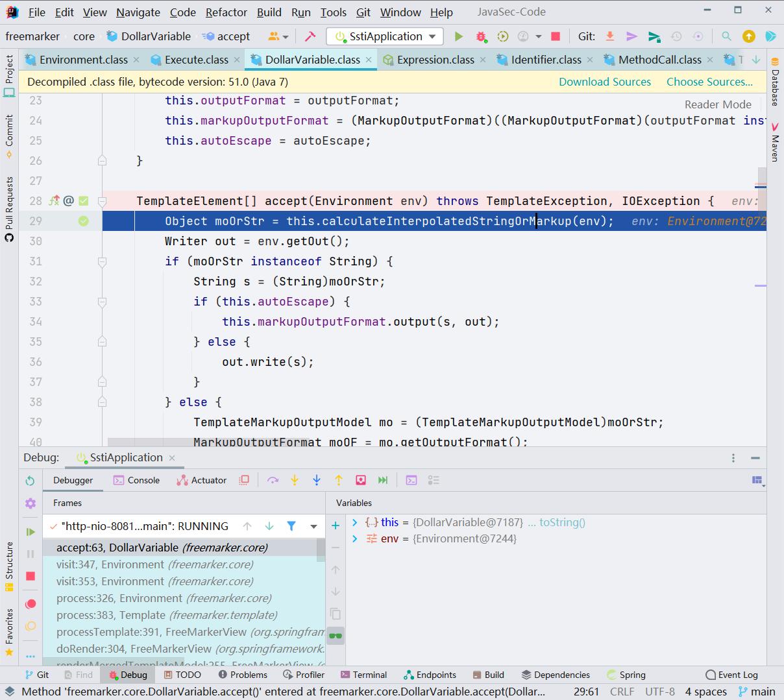Toggle the frames filter funnel
This screenshot has height=700, width=784.
pos(291,526)
